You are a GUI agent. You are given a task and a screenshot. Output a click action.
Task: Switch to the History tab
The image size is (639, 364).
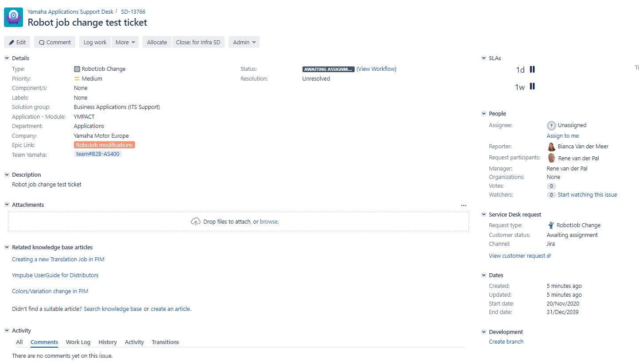(108, 342)
